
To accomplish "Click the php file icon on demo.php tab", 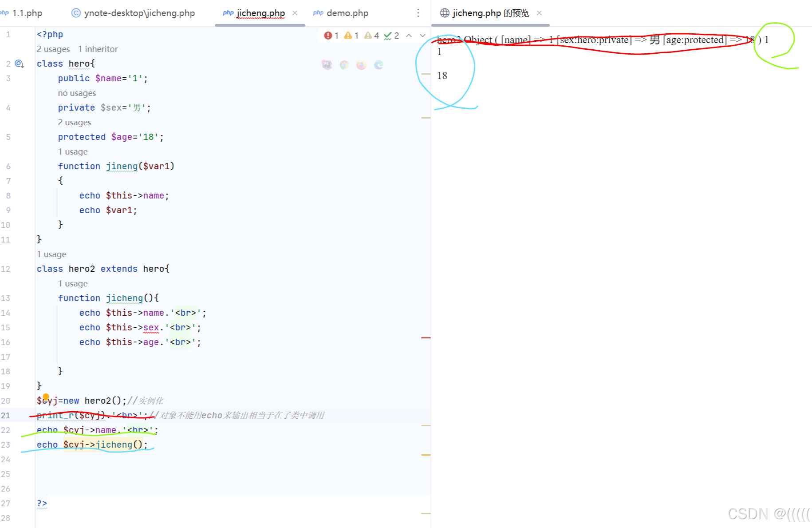I will pos(318,13).
